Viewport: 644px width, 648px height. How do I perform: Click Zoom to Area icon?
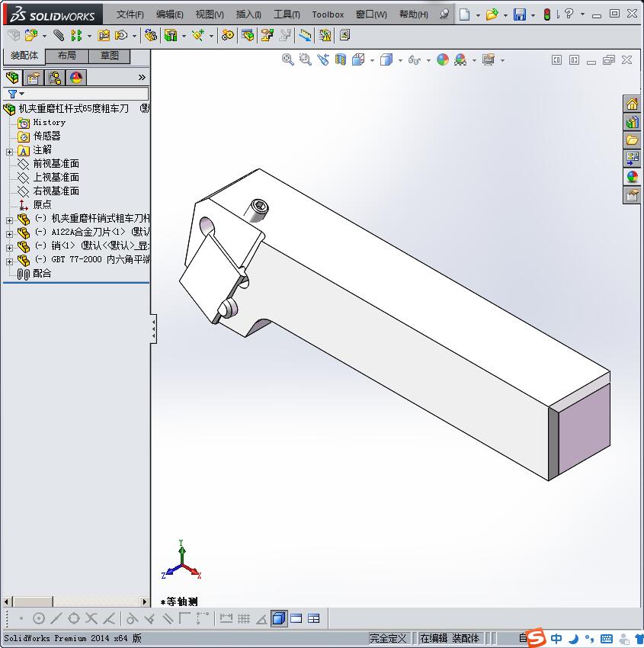click(306, 60)
